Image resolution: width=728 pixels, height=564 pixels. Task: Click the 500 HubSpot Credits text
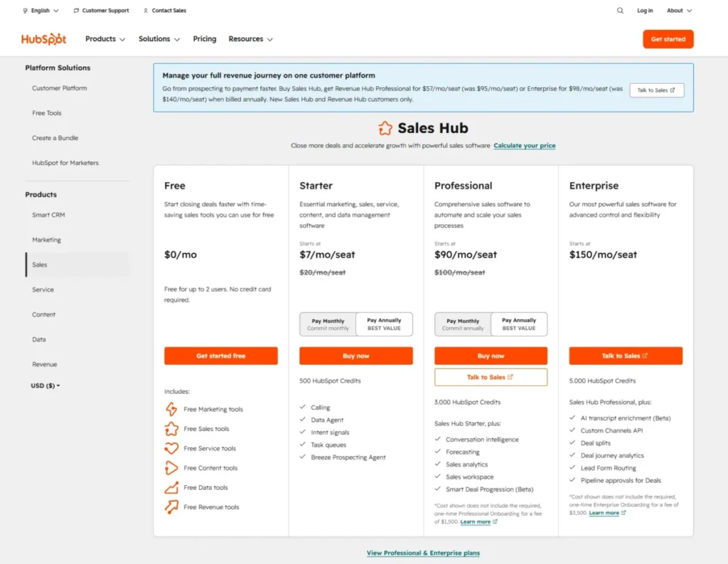tap(330, 381)
